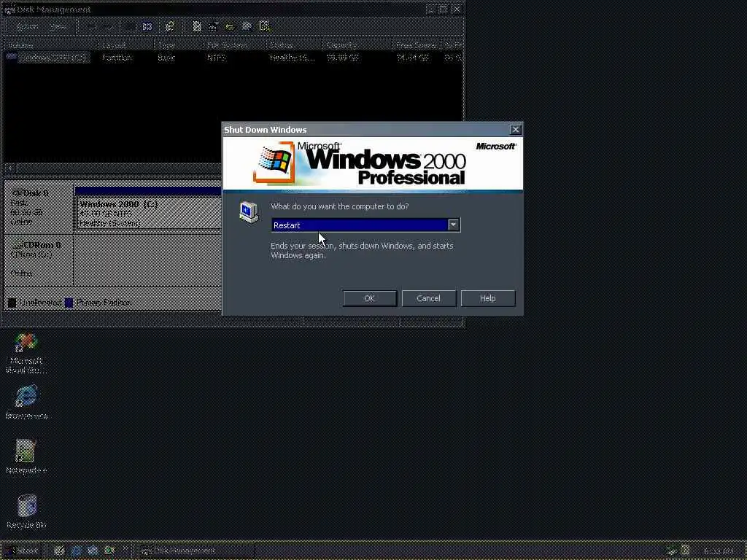Click the fourth Quick Launch icon
The image size is (747, 560).
pyautogui.click(x=109, y=551)
